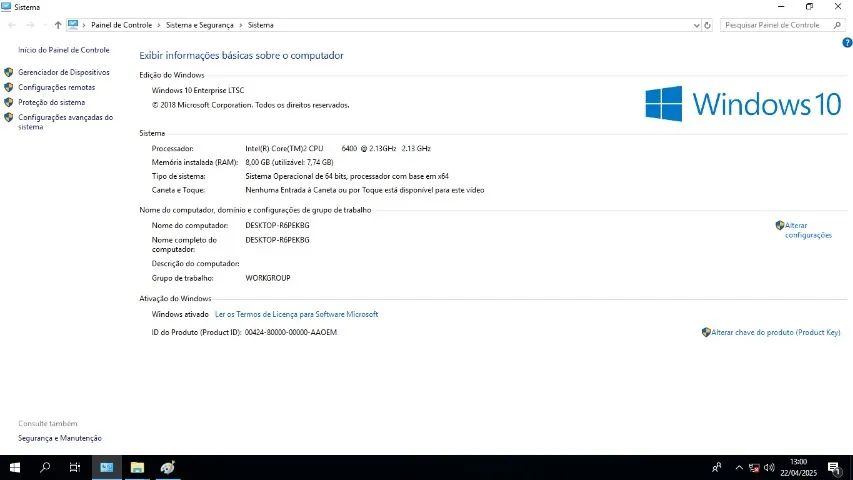Go to Início do Painel de Controle
Screen dimensions: 853x480
tap(64, 50)
